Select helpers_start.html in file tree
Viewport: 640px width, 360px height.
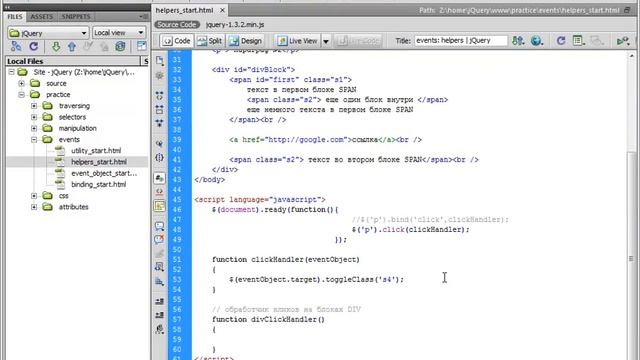pos(98,162)
